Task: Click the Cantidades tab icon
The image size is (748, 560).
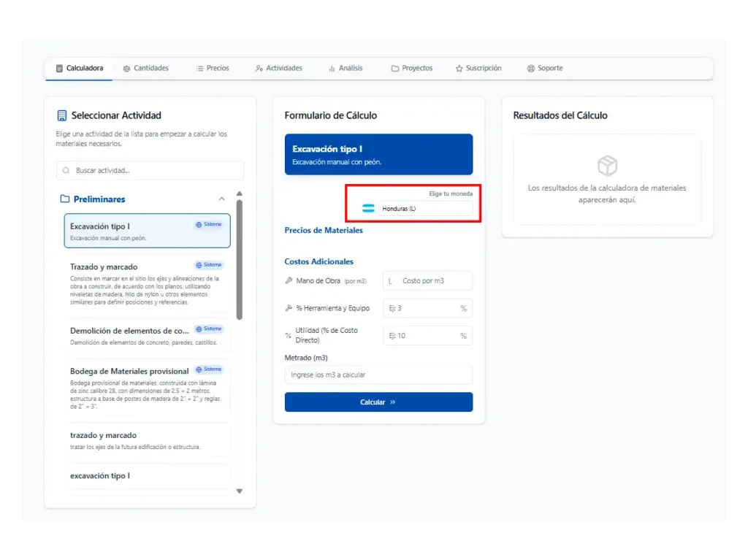Action: click(127, 69)
